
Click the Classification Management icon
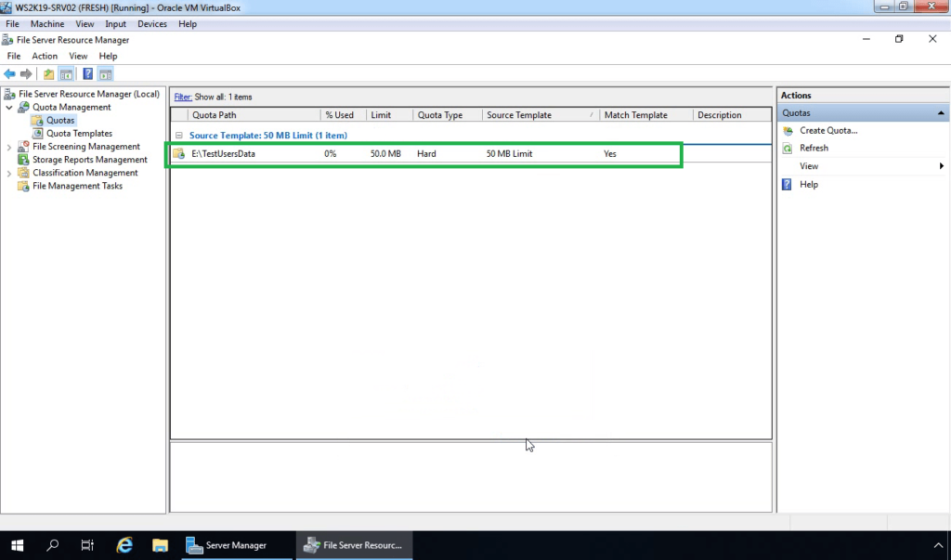point(23,173)
